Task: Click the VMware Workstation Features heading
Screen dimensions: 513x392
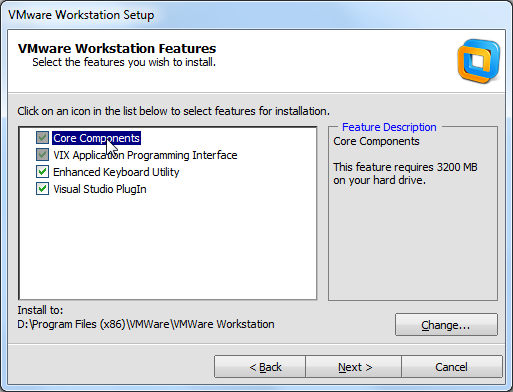Action: (x=117, y=49)
